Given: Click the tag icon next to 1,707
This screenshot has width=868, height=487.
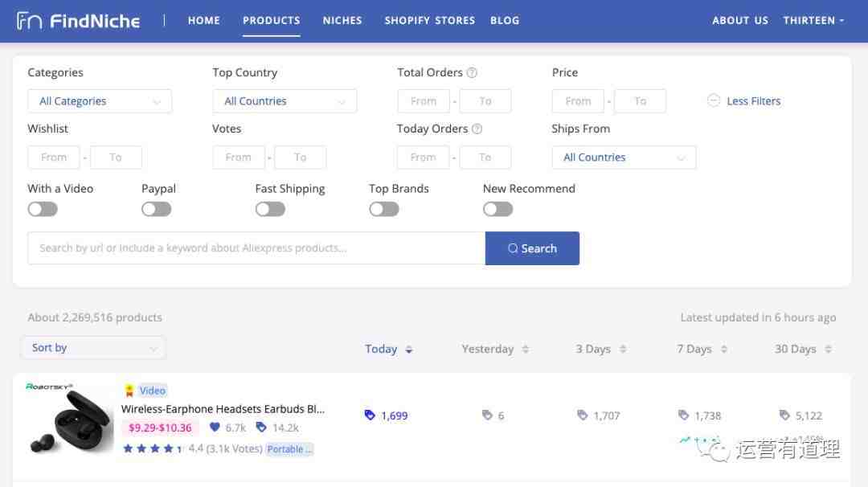Looking at the screenshot, I should [583, 415].
